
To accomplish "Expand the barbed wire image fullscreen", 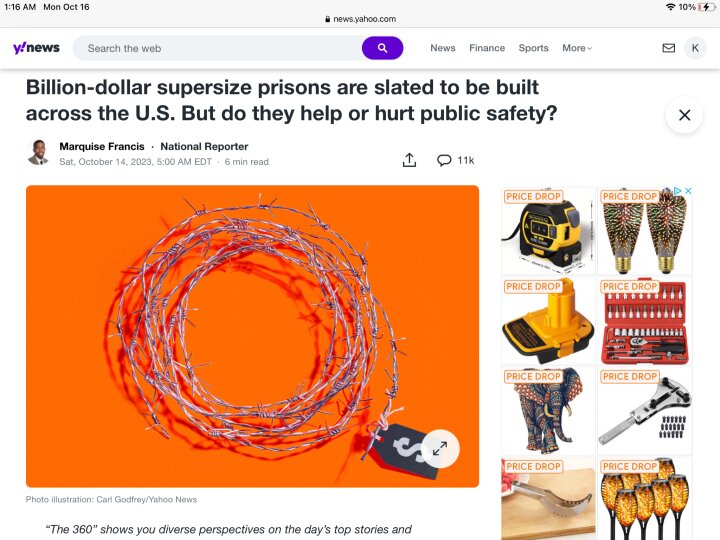I will 440,448.
